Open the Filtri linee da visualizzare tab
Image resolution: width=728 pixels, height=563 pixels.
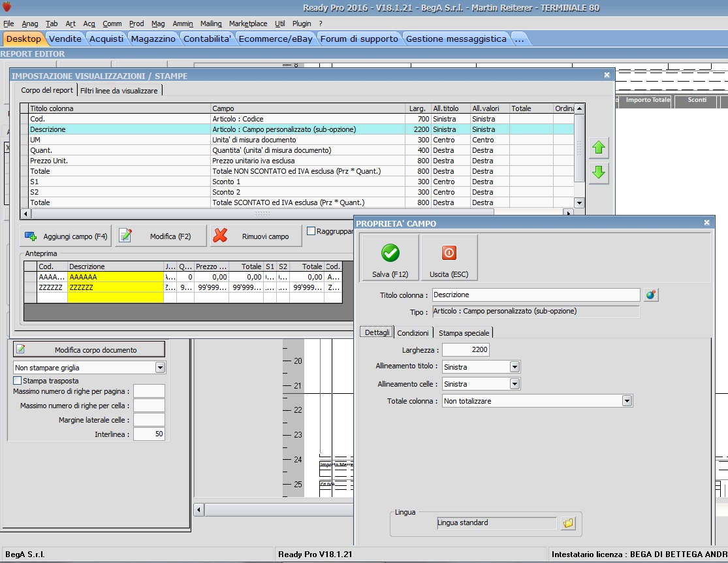pyautogui.click(x=119, y=91)
